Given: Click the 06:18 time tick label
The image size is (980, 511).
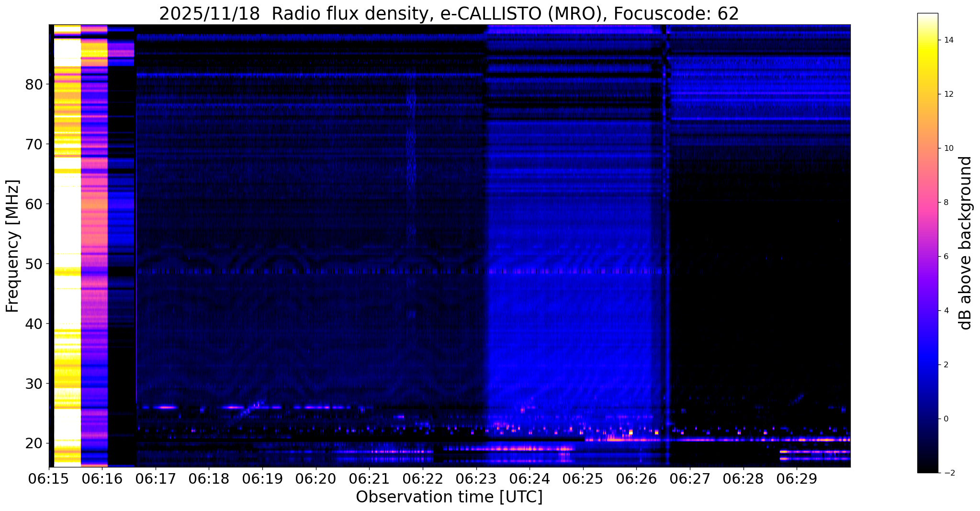Looking at the screenshot, I should pos(209,478).
